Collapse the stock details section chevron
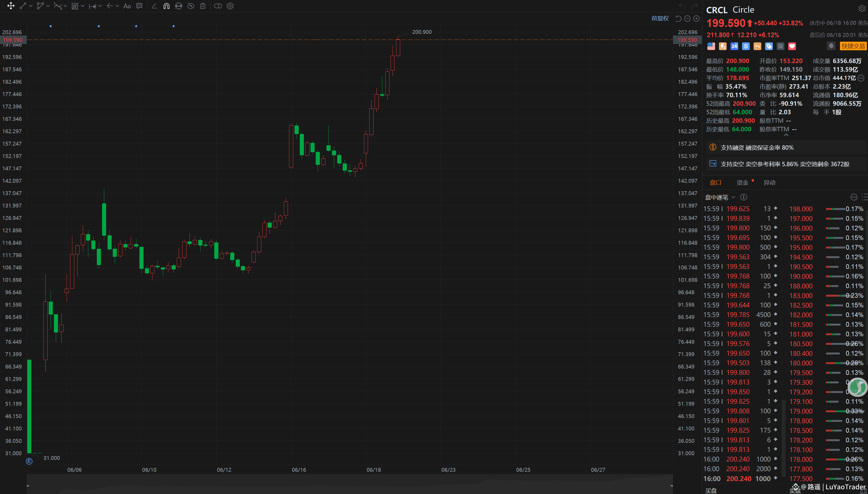 (x=786, y=135)
